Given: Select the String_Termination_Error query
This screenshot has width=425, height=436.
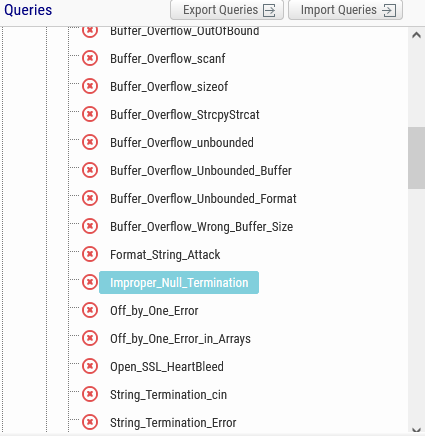Looking at the screenshot, I should tap(173, 423).
